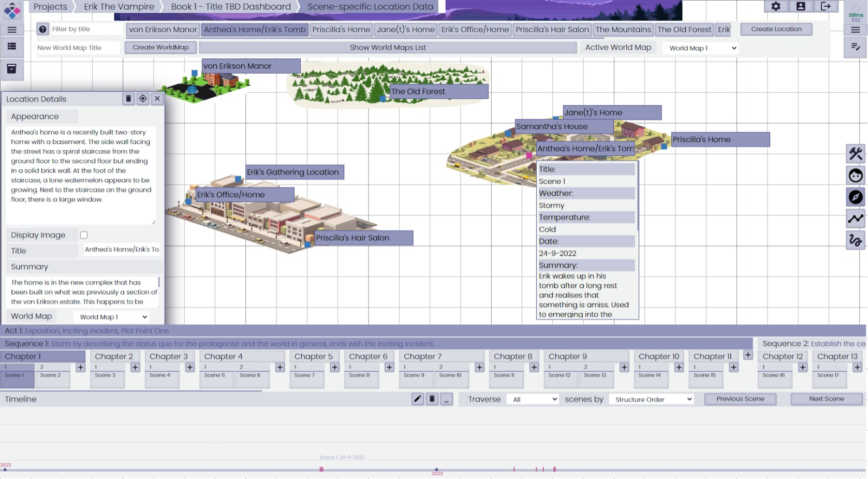Click the target icon in Location Details
The image size is (868, 479).
[x=143, y=99]
